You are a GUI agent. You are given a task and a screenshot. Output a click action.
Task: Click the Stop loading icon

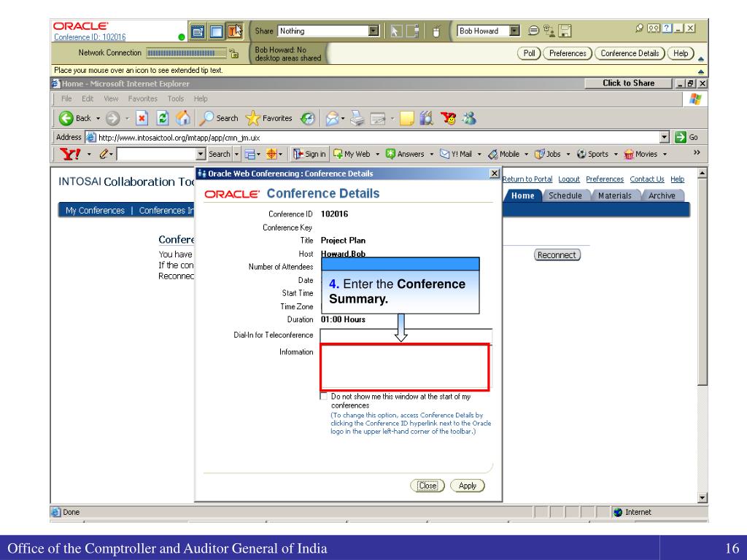click(142, 118)
